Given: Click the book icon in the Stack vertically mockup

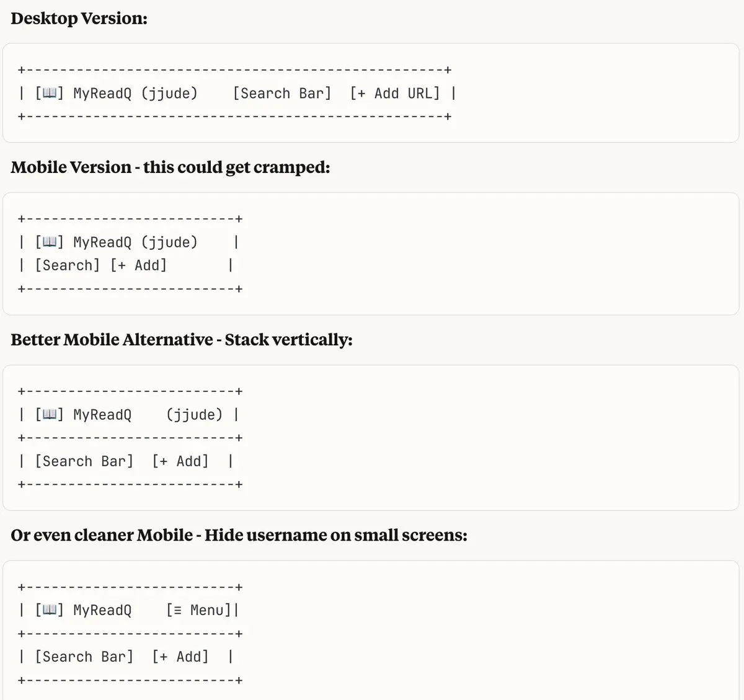Looking at the screenshot, I should (50, 415).
